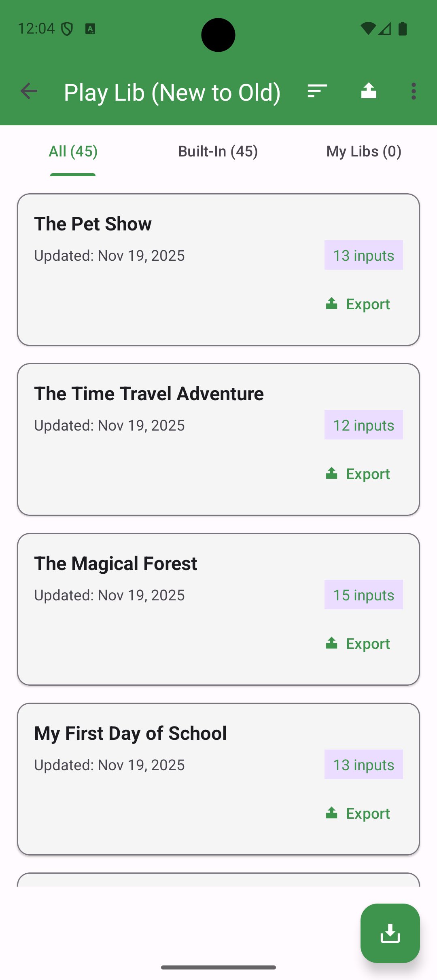Screen dimensions: 437x980
Task: Open The Pet Show card title
Action: click(93, 224)
